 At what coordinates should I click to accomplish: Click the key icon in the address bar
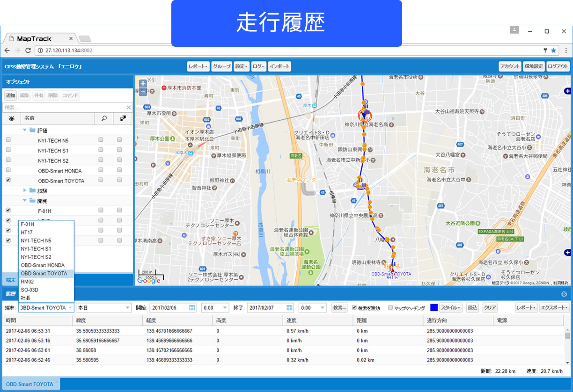(545, 51)
